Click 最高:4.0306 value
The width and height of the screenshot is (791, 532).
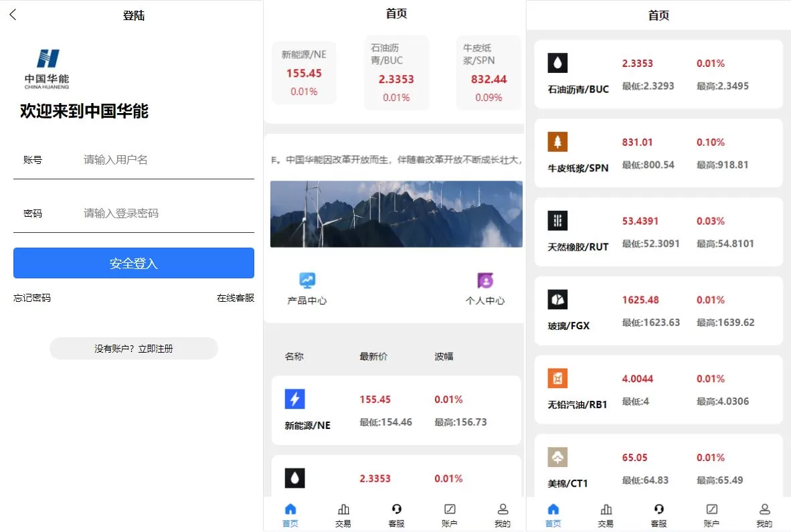722,402
